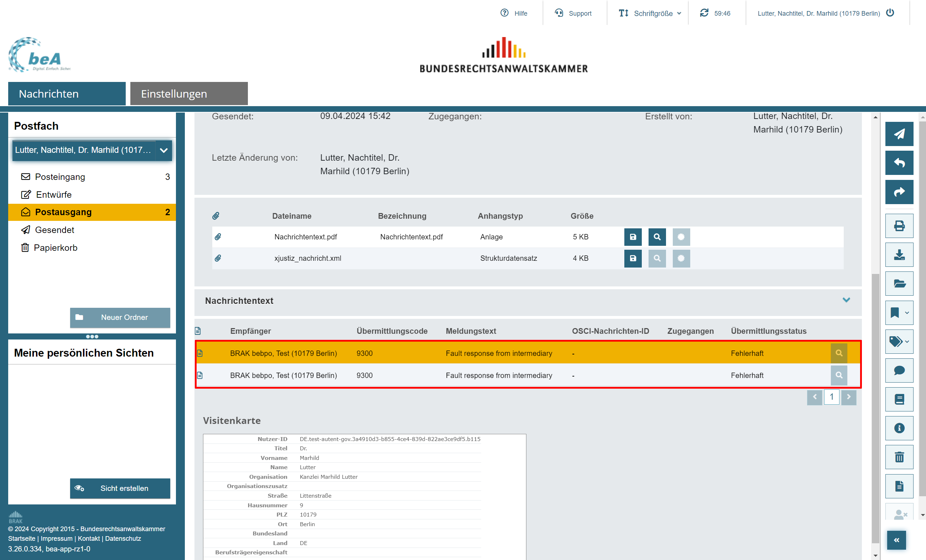This screenshot has width=926, height=560.
Task: Save the Nachrichtentext.pdf attachment
Action: 633,237
